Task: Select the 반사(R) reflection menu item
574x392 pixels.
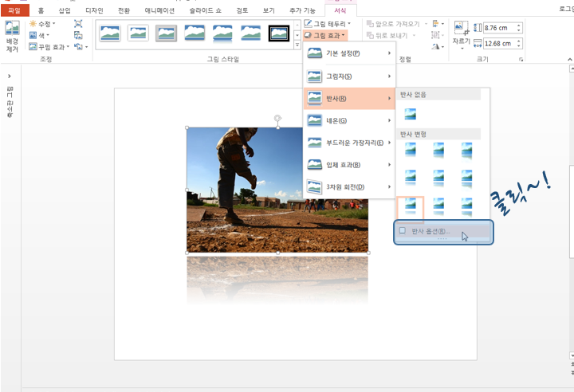Action: coord(349,98)
